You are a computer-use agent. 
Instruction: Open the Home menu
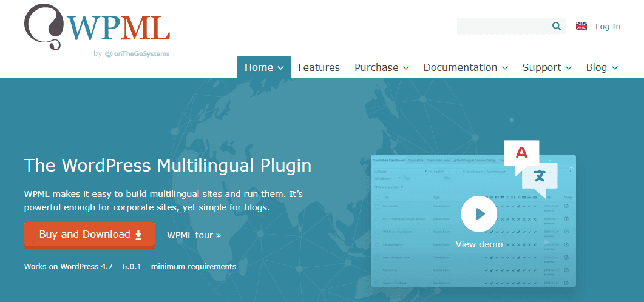264,67
